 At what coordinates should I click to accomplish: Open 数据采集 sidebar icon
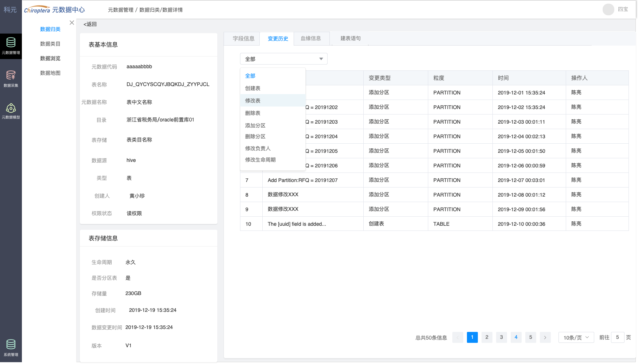11,79
